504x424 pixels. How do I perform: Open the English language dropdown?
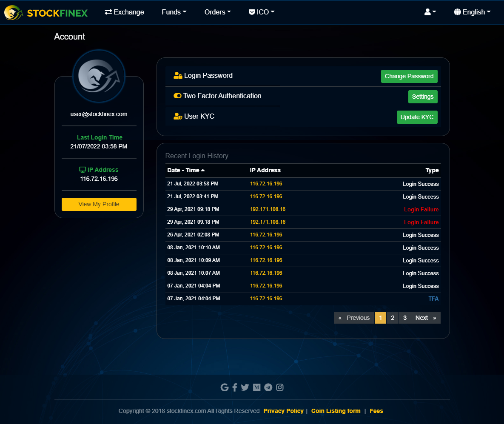pos(472,12)
